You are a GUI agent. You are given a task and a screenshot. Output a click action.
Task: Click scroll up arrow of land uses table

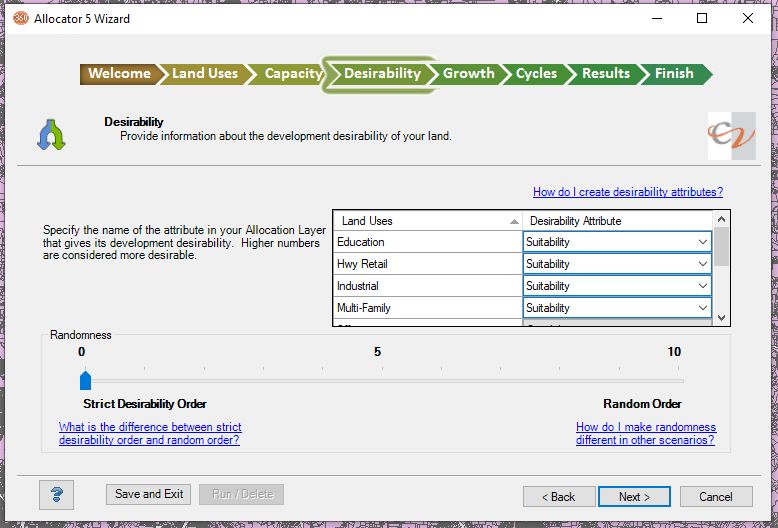[721, 219]
